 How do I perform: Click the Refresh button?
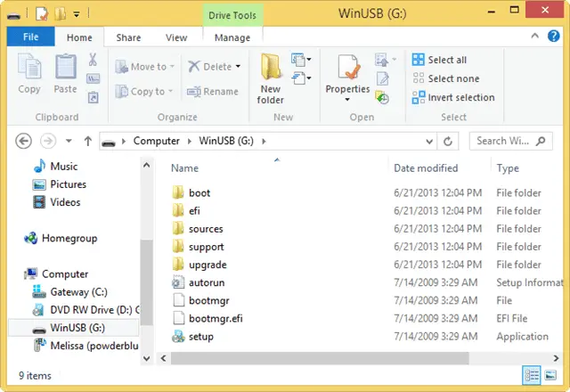pos(448,141)
